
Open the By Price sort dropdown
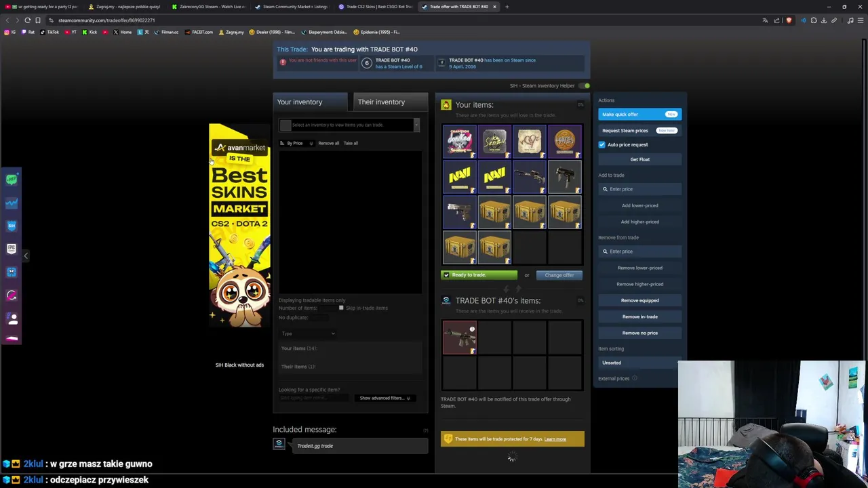pyautogui.click(x=296, y=144)
